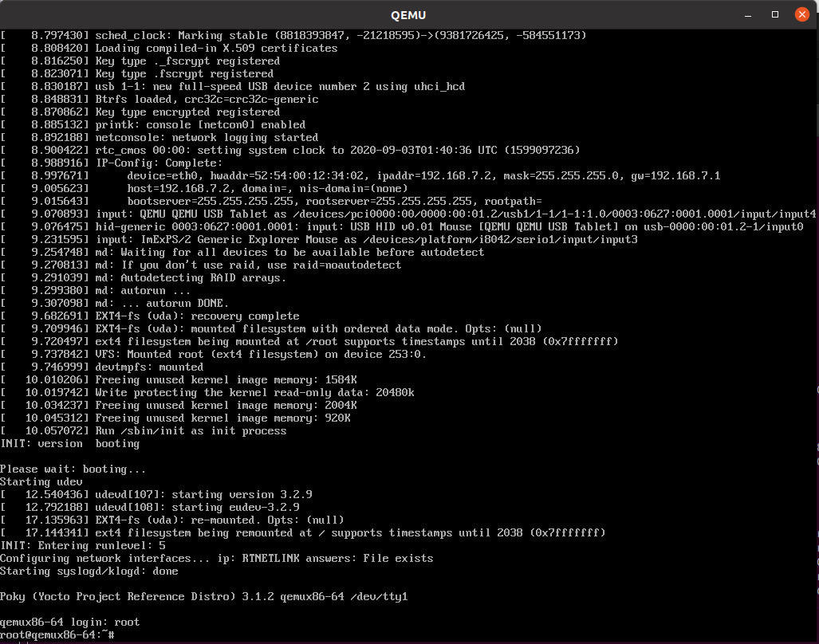Click 'Write protecting the kernel read-only data' line
Viewport: 819px width, 644px height.
pos(207,392)
